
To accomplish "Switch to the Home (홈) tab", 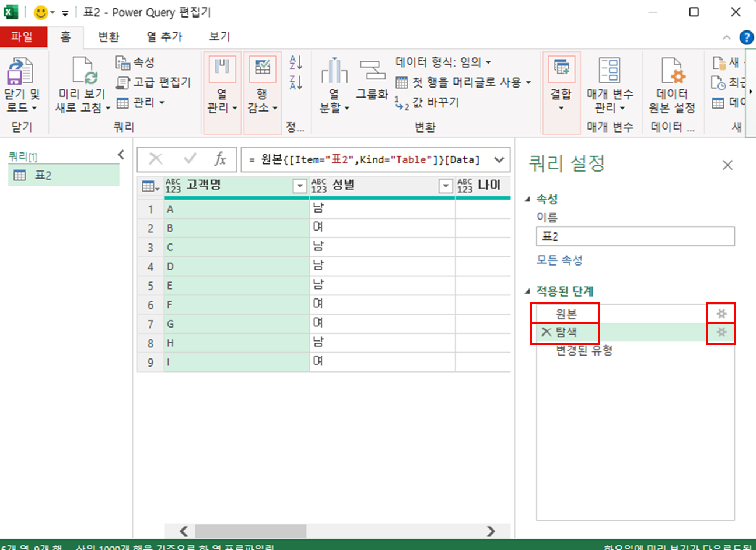I will 65,37.
